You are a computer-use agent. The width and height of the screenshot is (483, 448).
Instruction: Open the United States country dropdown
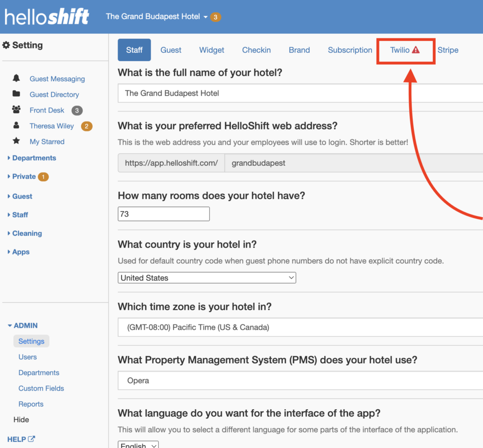pyautogui.click(x=207, y=278)
